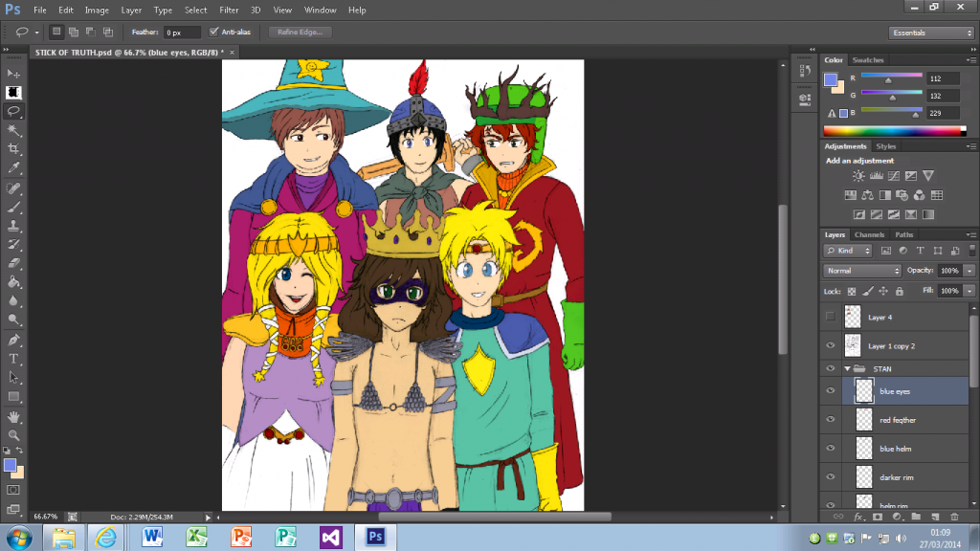The image size is (980, 551).
Task: Click the Refine Edge button
Action: coord(300,32)
